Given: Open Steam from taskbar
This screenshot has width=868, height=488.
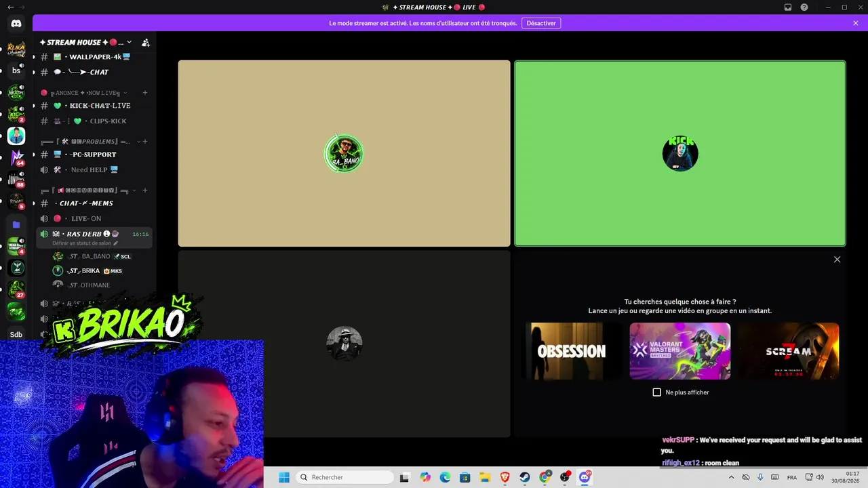Looking at the screenshot, I should (525, 477).
